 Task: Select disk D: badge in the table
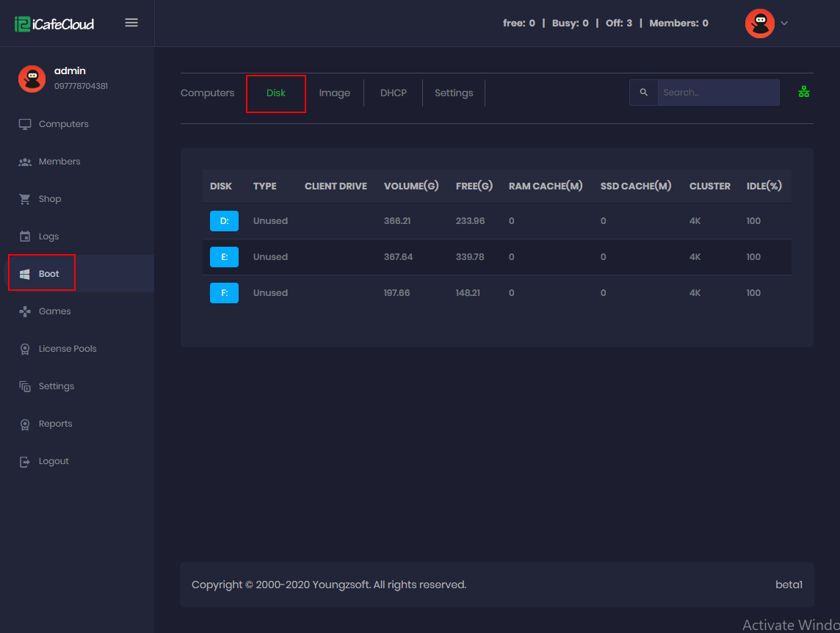tap(224, 220)
